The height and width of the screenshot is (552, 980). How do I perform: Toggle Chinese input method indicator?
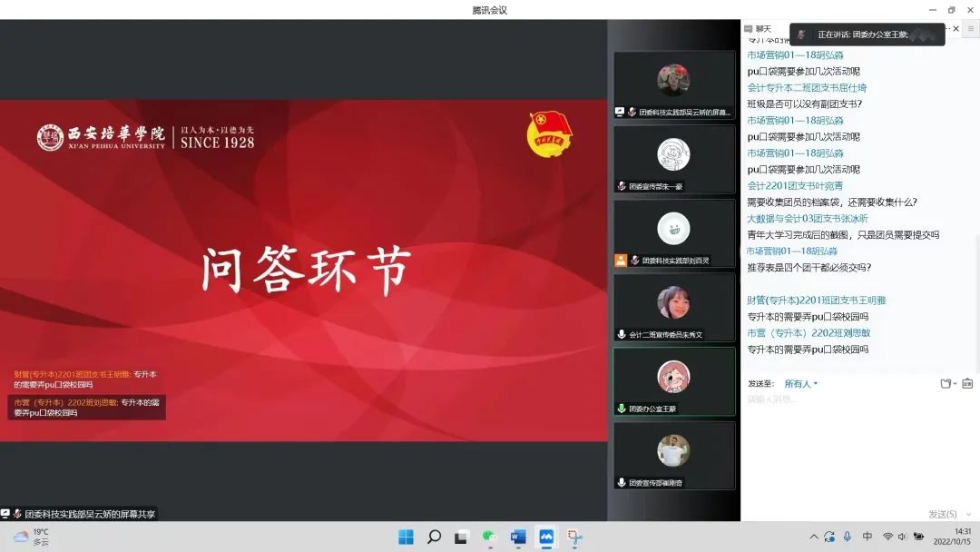pyautogui.click(x=867, y=537)
